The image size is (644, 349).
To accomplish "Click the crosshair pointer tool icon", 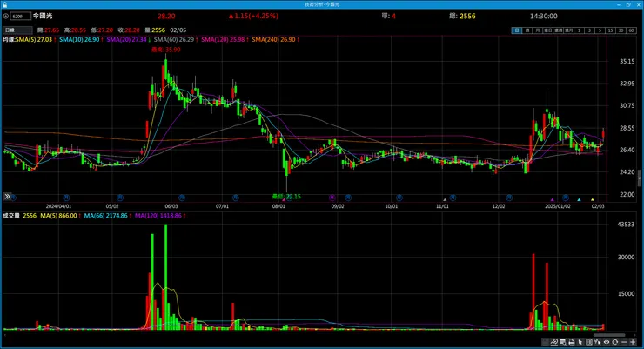I will 598,342.
